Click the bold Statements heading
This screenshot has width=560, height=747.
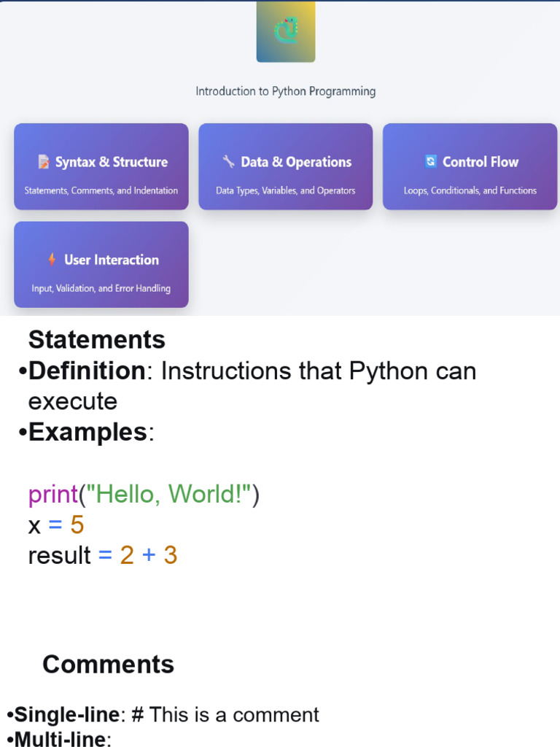pos(97,339)
